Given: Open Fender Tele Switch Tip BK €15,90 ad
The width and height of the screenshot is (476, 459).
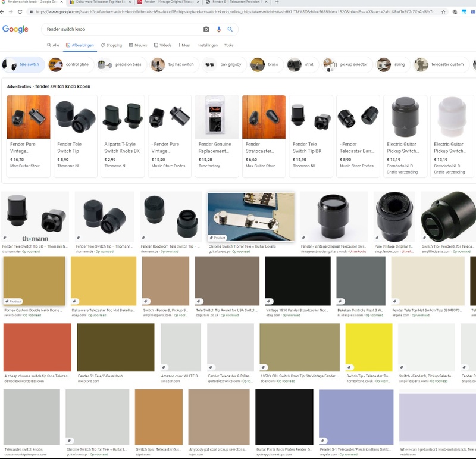Looking at the screenshot, I should (x=311, y=136).
